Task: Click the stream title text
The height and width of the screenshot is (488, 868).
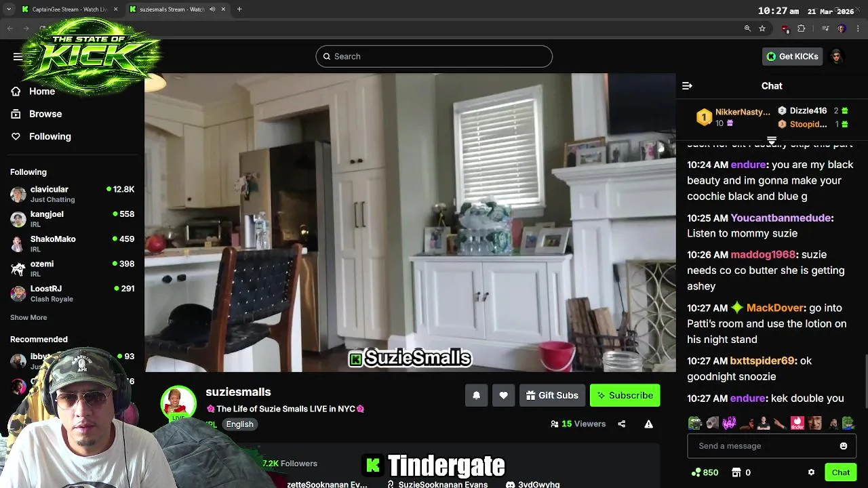Action: coord(285,409)
